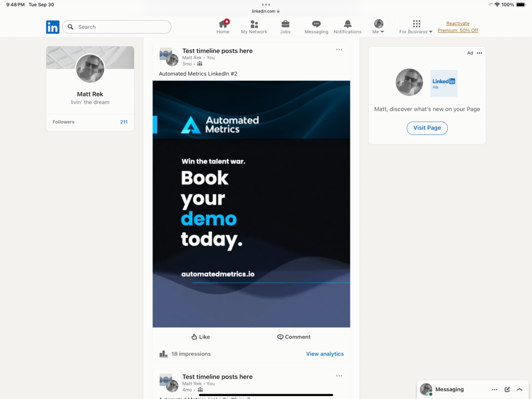View the 211 followers count

coord(124,122)
